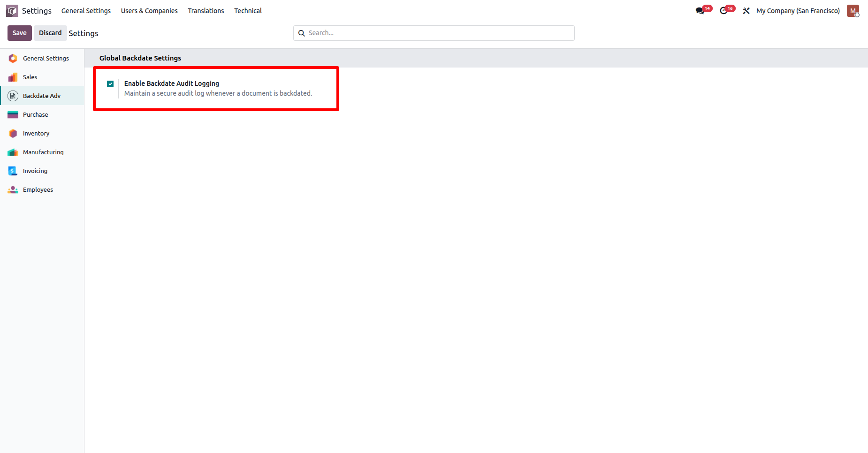Select the Inventory module icon

[x=13, y=133]
